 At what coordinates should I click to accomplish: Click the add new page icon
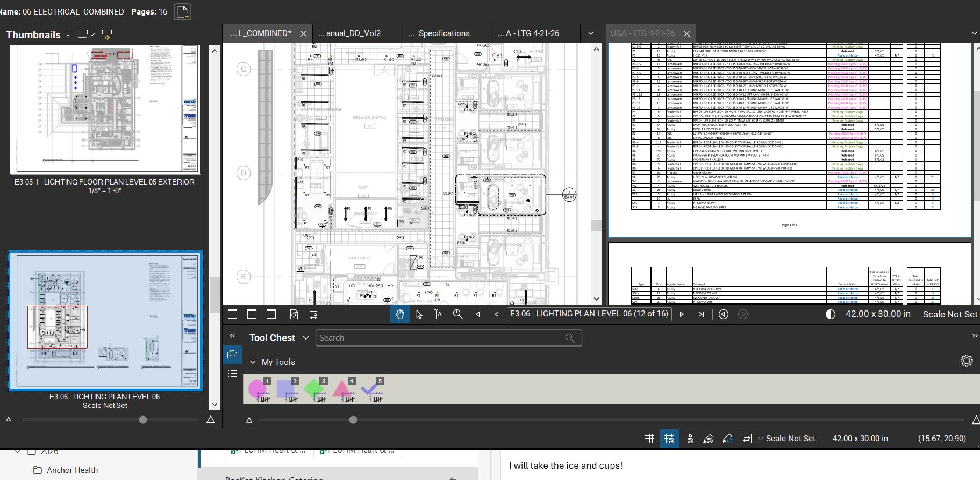(183, 12)
